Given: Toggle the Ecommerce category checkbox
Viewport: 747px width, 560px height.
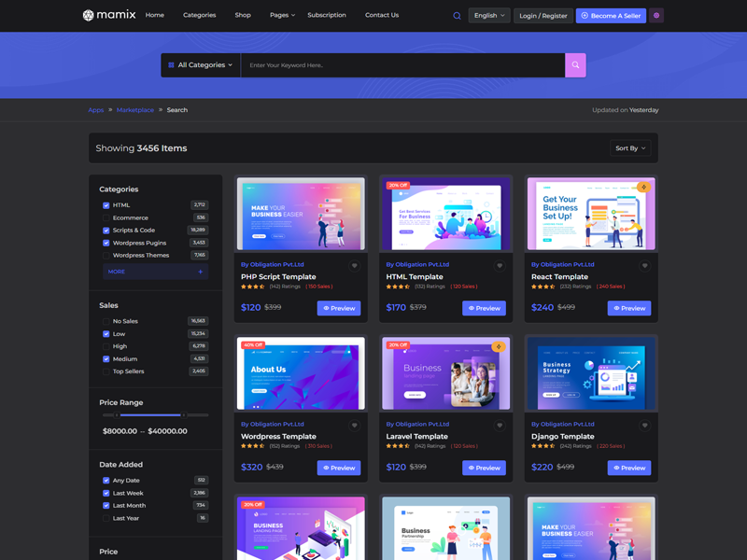Looking at the screenshot, I should coord(106,217).
